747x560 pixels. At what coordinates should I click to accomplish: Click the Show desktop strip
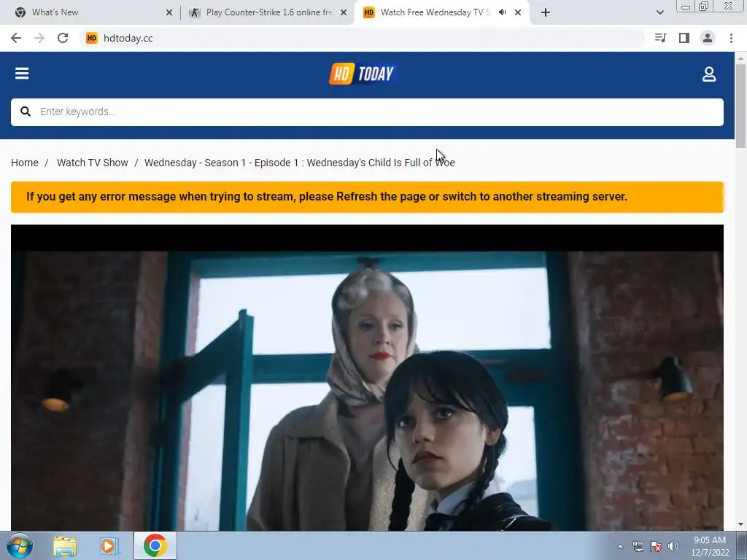point(742,546)
